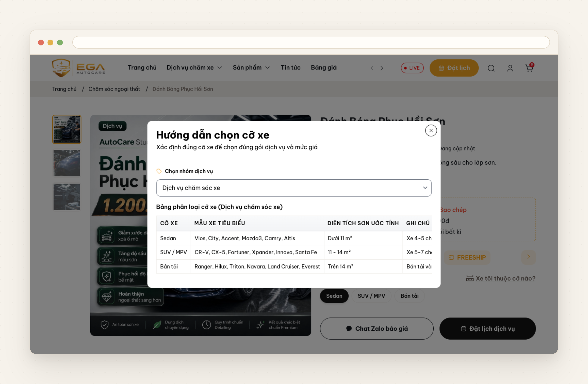The image size is (588, 384).
Task: Go to 'Trang chủ' menu item
Action: [142, 68]
